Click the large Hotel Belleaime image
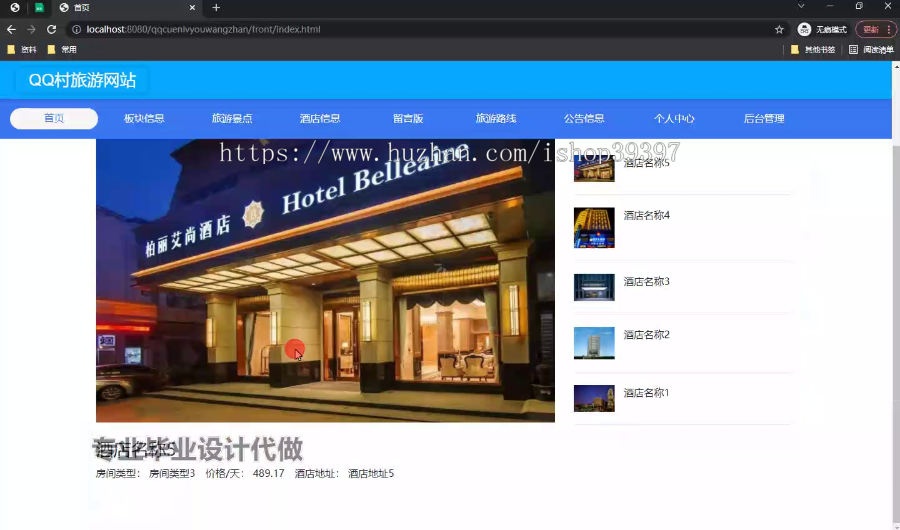The image size is (900, 530). [x=325, y=280]
